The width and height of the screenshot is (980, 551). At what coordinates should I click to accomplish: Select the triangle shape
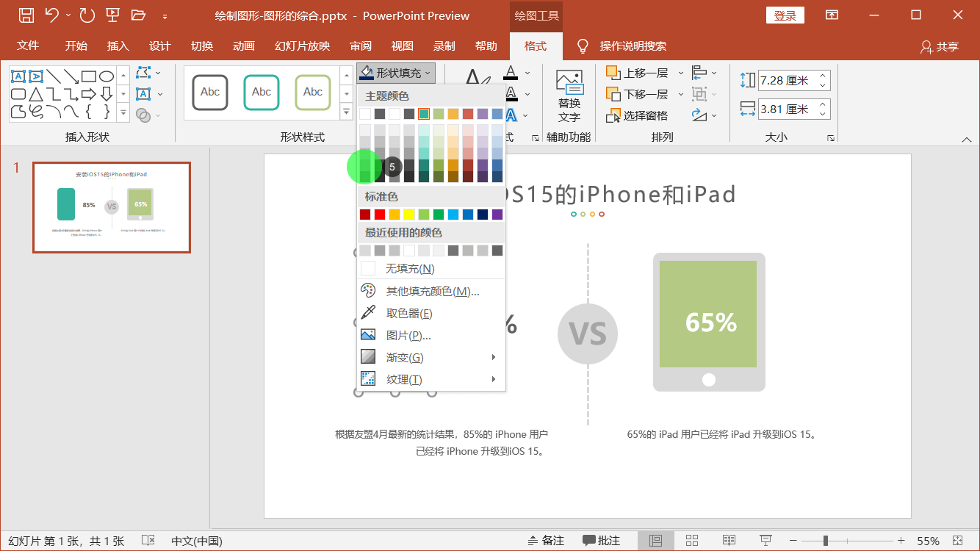(x=36, y=94)
